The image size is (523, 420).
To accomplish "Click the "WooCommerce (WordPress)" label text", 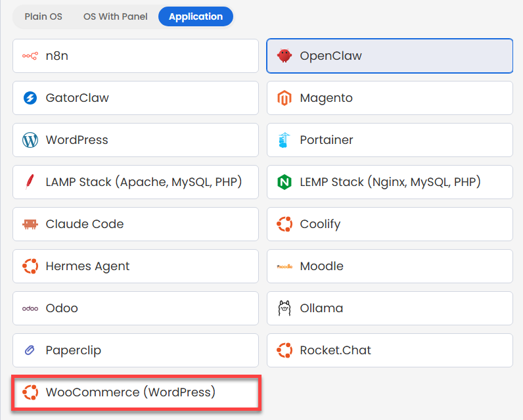I will pos(130,392).
